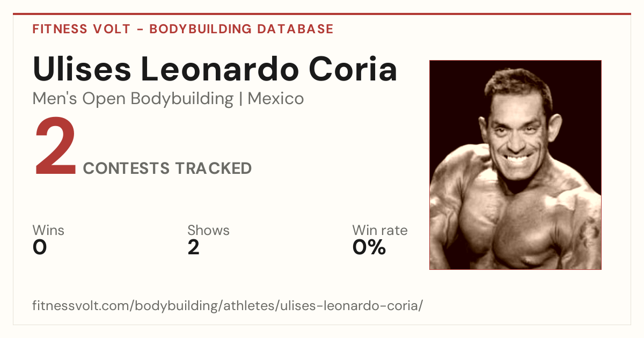Select the Shows label
This screenshot has width=644, height=338.
pyautogui.click(x=208, y=230)
